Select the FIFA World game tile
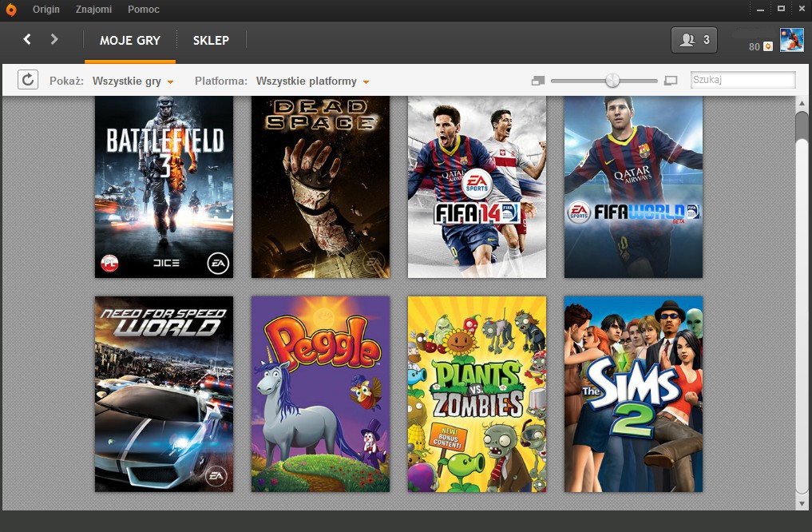812x532 pixels. 633,187
